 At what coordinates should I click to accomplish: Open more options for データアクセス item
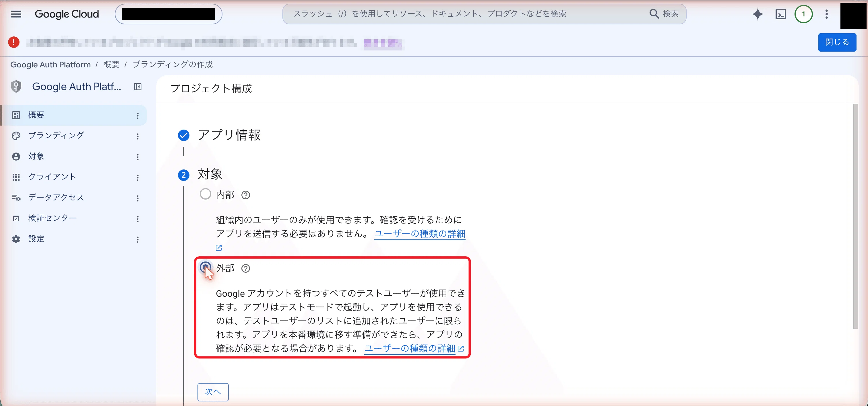(137, 198)
